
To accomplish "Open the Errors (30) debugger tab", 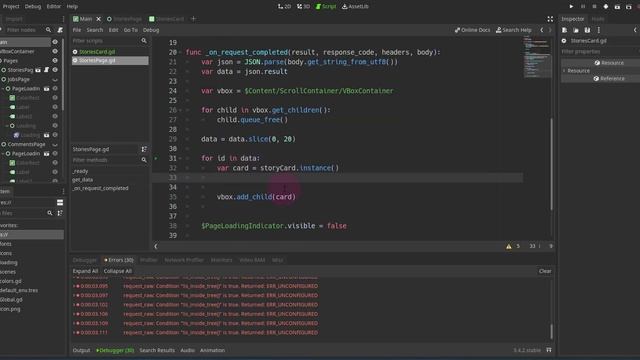I will click(119, 260).
